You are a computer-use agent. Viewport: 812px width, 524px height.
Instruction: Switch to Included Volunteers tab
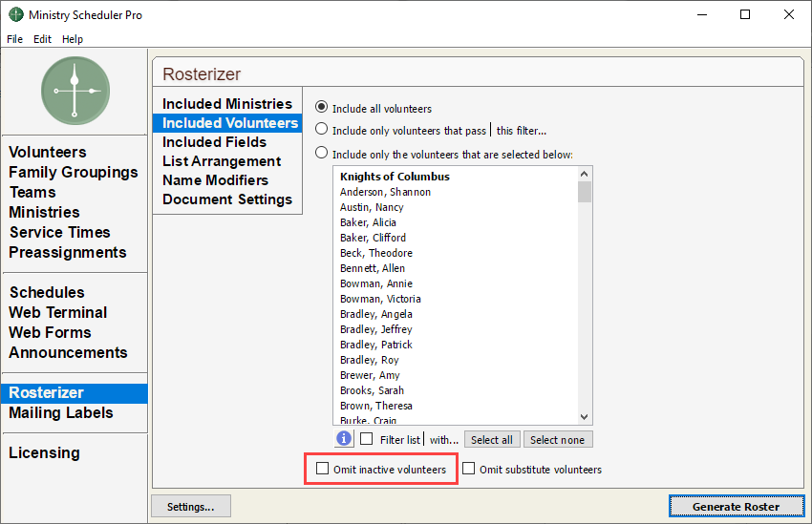(227, 122)
